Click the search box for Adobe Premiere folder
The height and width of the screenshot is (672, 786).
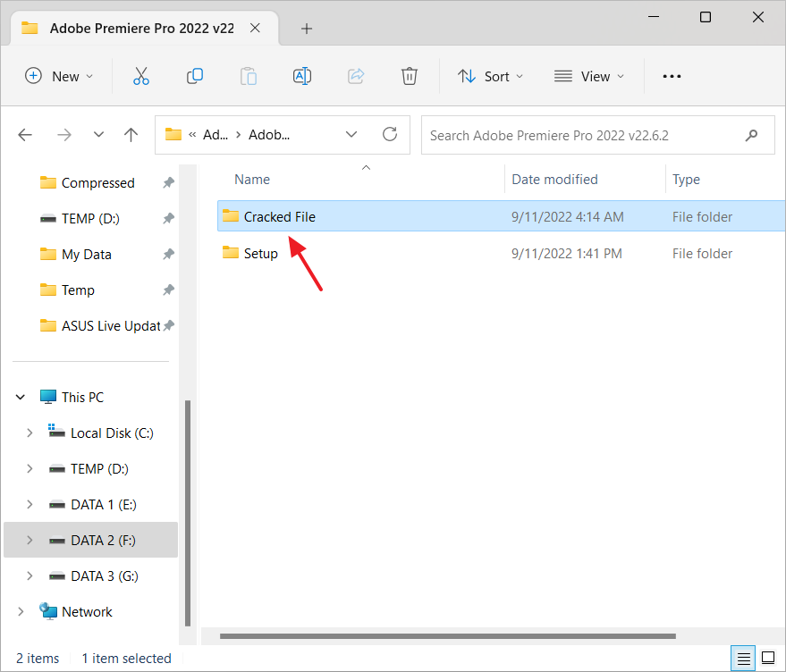pos(581,136)
